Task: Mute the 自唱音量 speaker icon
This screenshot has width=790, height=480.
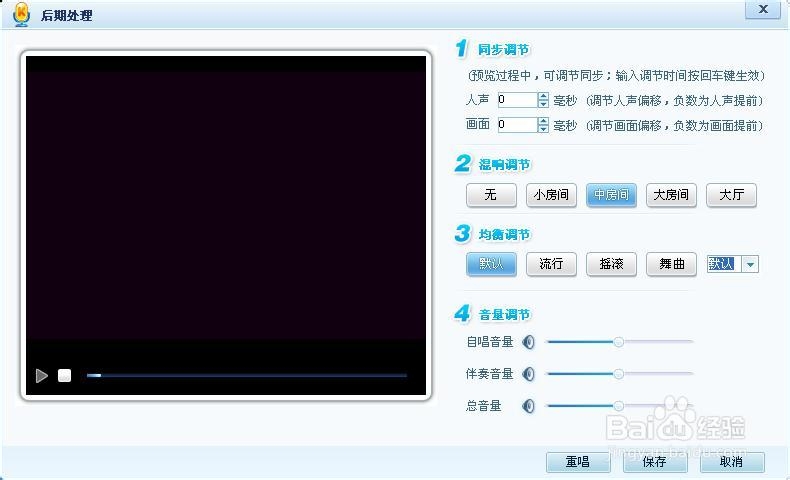Action: [x=528, y=342]
